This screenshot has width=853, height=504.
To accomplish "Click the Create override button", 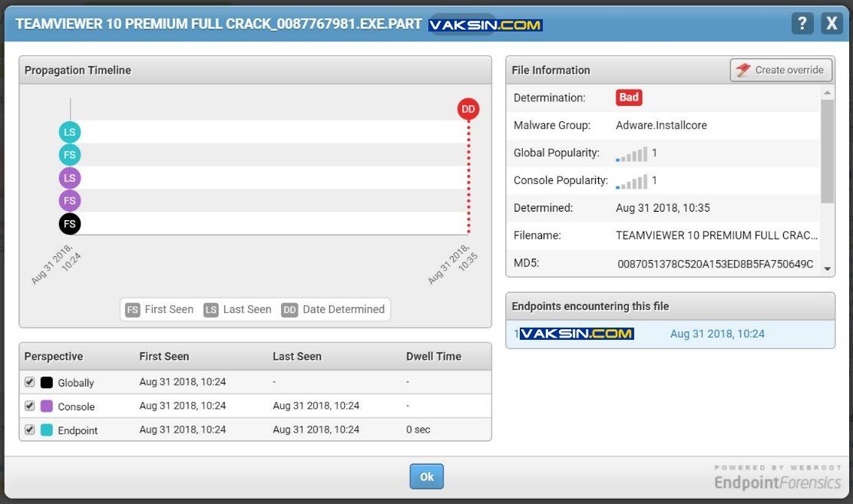I will click(781, 70).
